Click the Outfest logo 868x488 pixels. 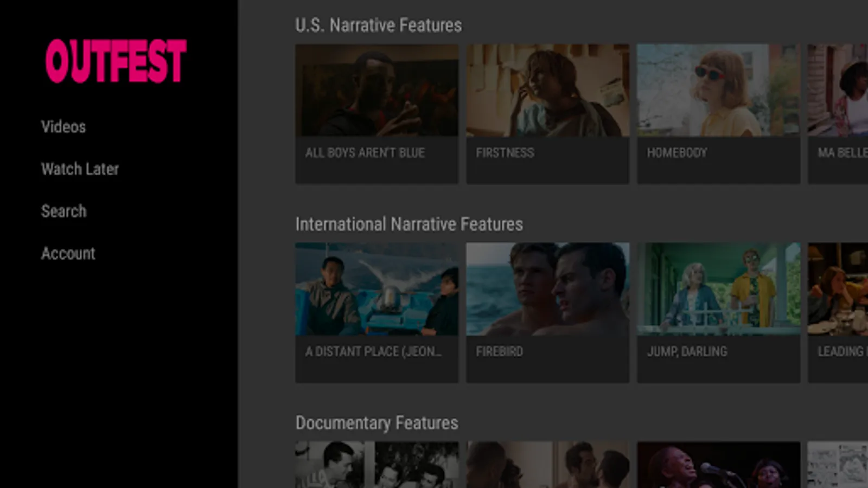(x=116, y=61)
